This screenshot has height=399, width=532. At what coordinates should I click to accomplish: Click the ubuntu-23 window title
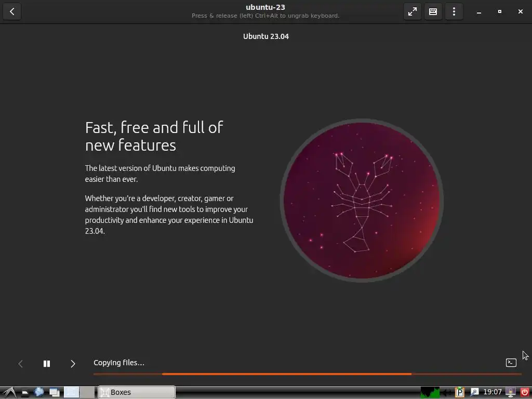(265, 7)
